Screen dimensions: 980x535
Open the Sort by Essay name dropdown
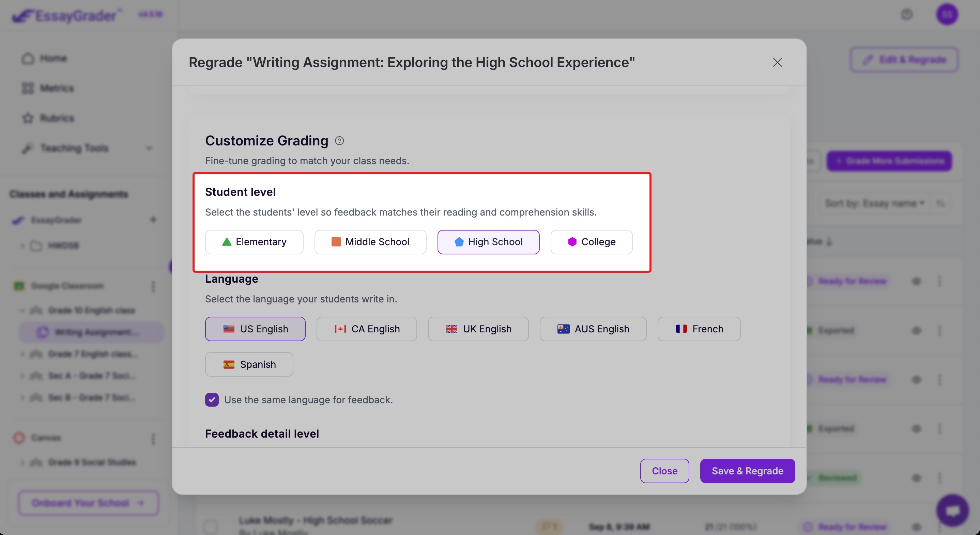click(x=874, y=203)
